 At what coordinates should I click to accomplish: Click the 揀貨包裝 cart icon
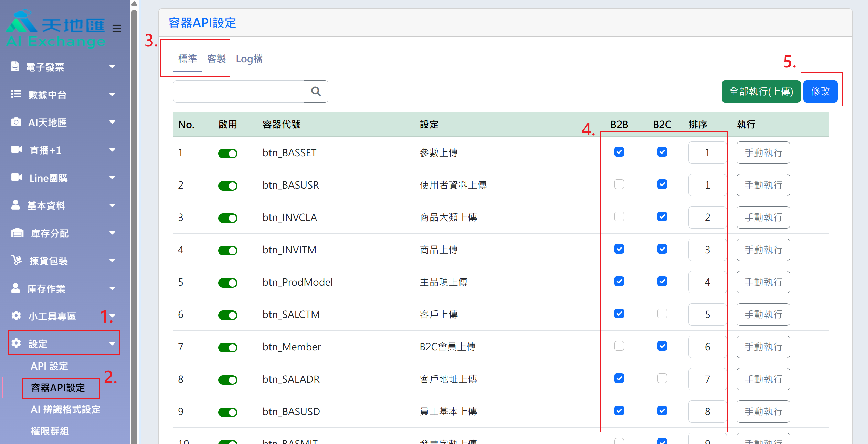[16, 260]
